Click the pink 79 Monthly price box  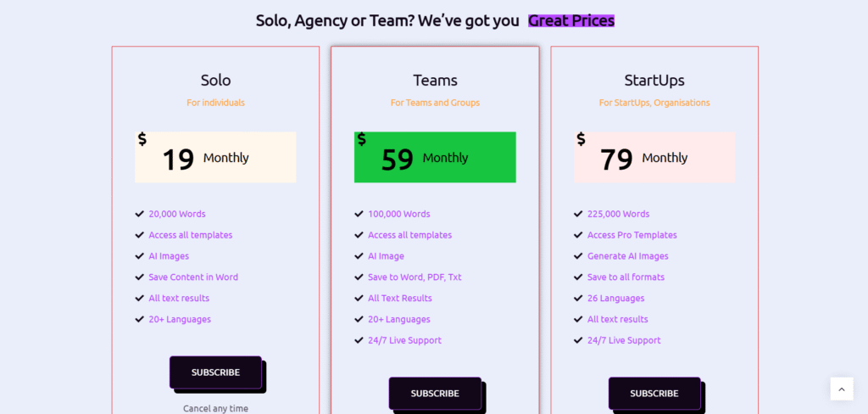(x=654, y=157)
